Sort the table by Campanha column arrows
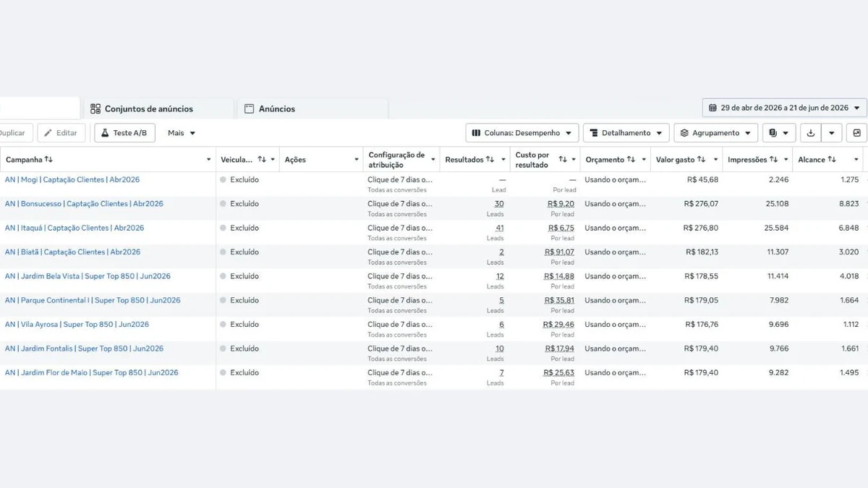The width and height of the screenshot is (868, 488). click(x=48, y=160)
